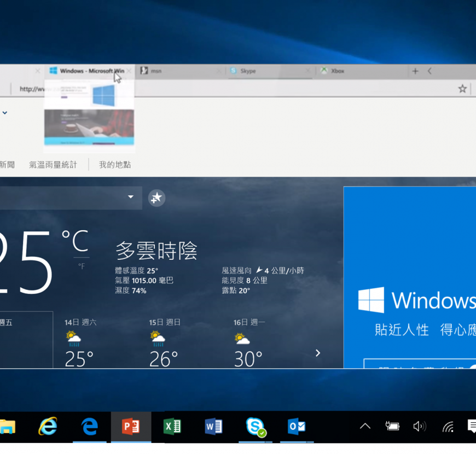Click the 能見度 8 公里 reading
Image resolution: width=476 pixels, height=454 pixels.
tap(245, 281)
